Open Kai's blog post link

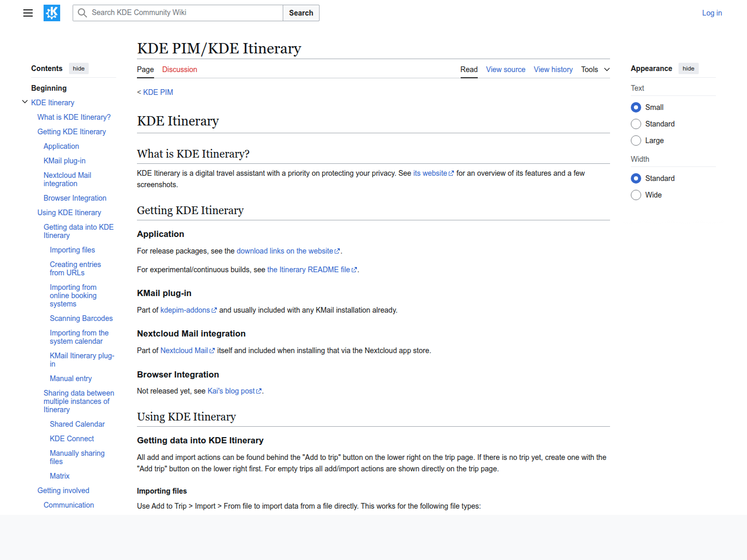coord(234,391)
